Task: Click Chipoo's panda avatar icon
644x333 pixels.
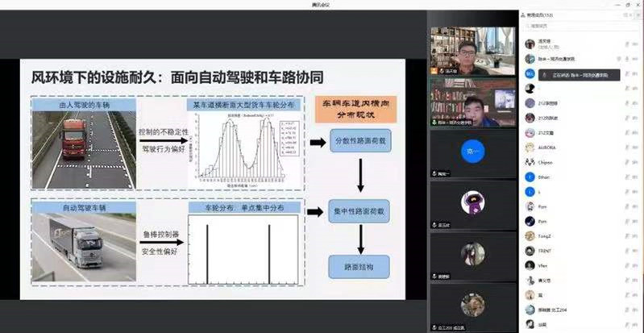Action: tap(530, 162)
